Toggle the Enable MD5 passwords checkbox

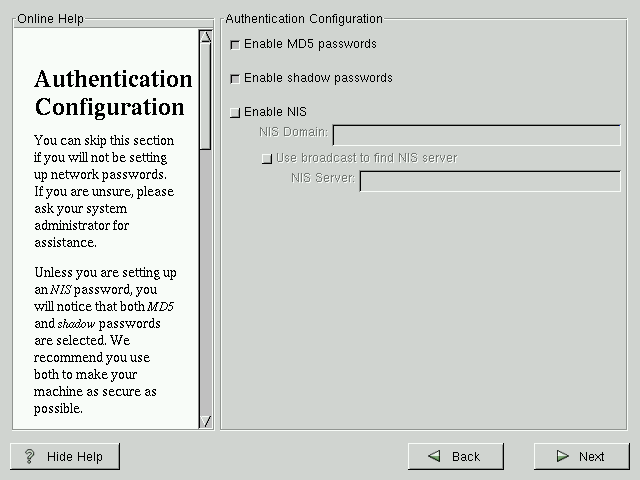tap(235, 45)
